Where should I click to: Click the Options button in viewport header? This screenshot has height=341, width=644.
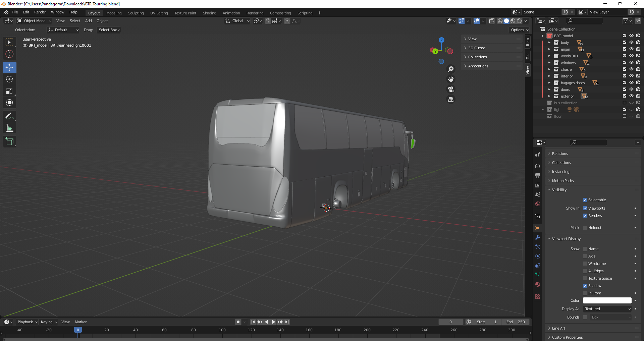click(519, 30)
